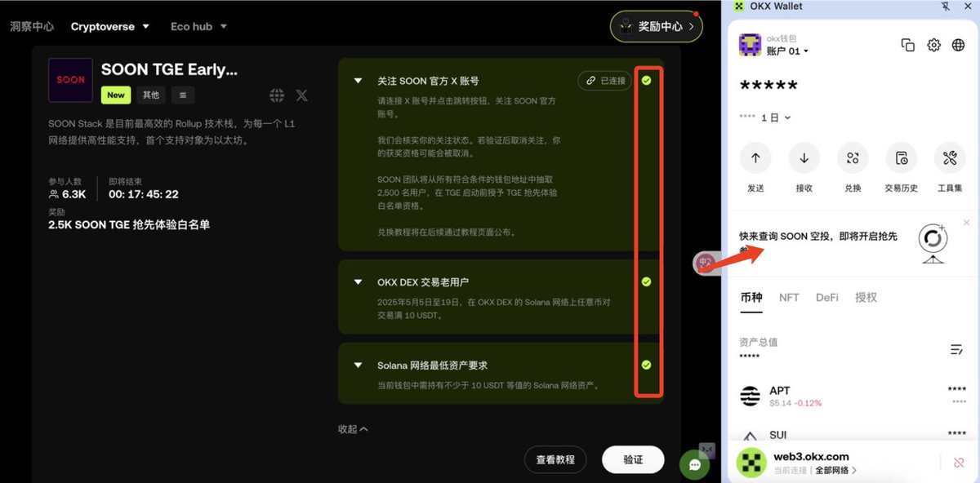The width and height of the screenshot is (980, 483).
Task: Click the New tag
Action: 116,95
